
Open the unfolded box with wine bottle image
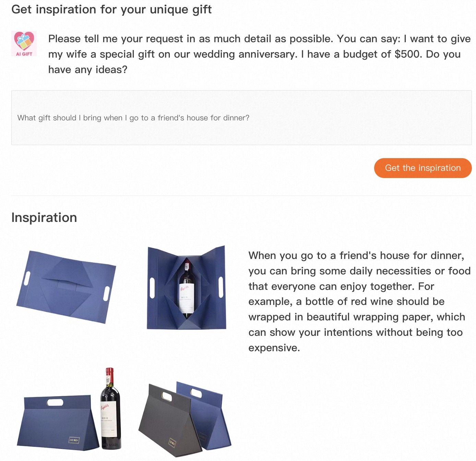pyautogui.click(x=186, y=287)
